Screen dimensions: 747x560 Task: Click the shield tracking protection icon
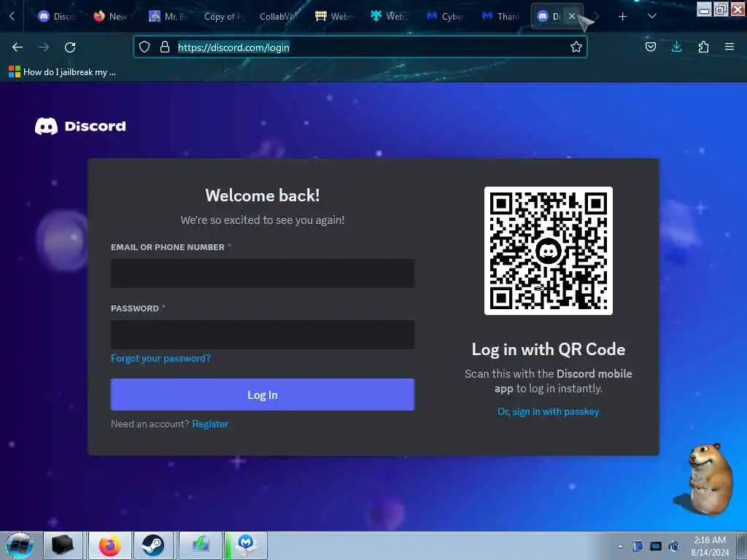(144, 47)
